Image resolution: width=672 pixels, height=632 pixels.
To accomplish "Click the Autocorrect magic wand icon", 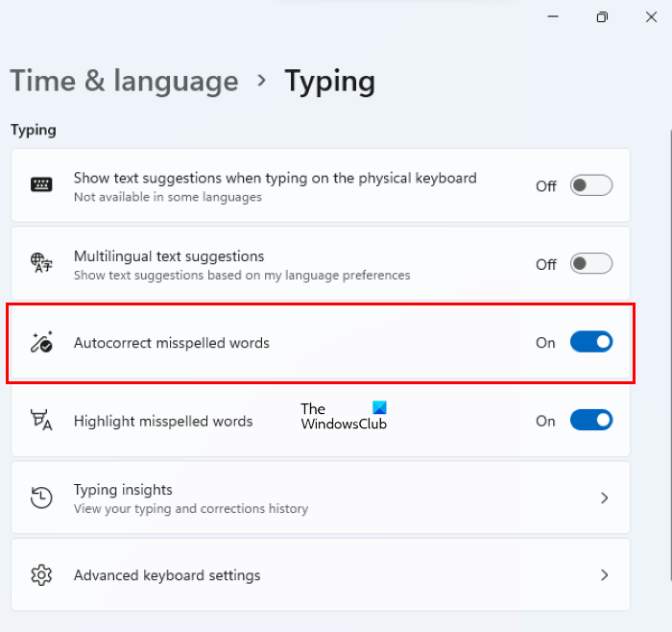I will (41, 342).
